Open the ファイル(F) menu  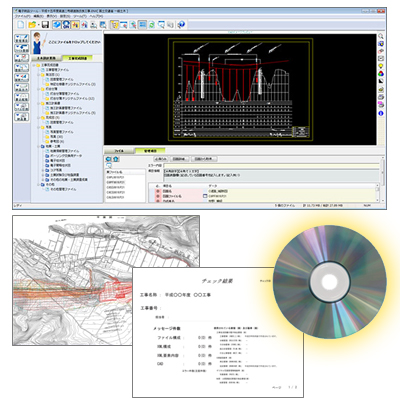coord(22,16)
